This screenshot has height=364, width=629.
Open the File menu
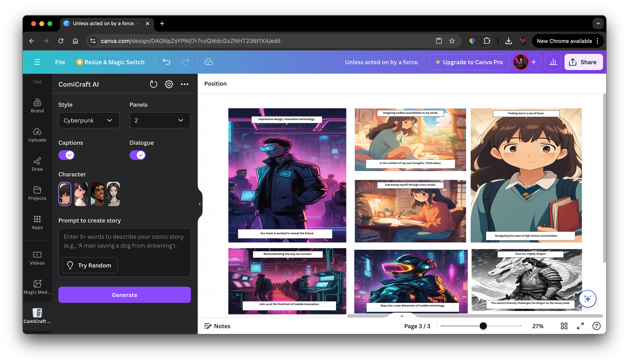coord(60,62)
